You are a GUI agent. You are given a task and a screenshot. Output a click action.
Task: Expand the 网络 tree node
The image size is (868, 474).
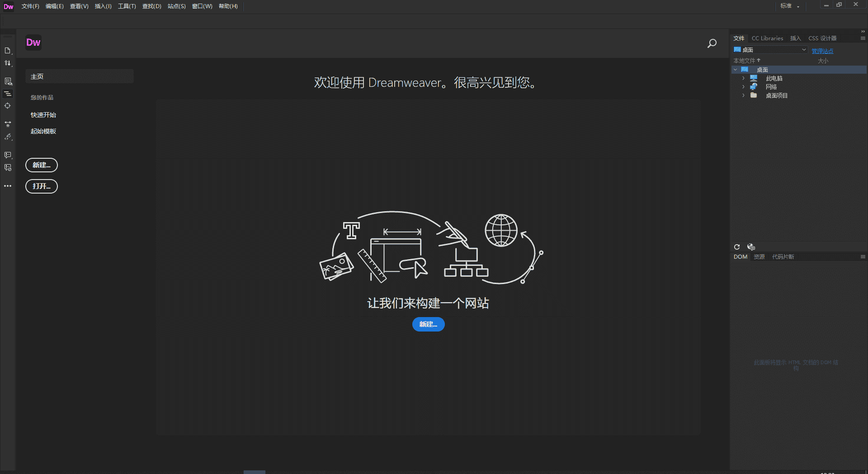pyautogui.click(x=743, y=87)
